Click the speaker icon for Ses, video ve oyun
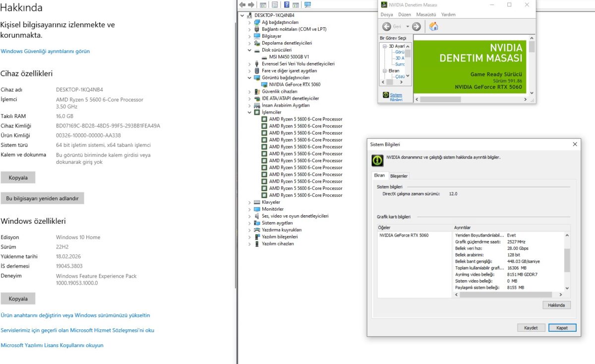The height and width of the screenshot is (364, 595). click(257, 216)
